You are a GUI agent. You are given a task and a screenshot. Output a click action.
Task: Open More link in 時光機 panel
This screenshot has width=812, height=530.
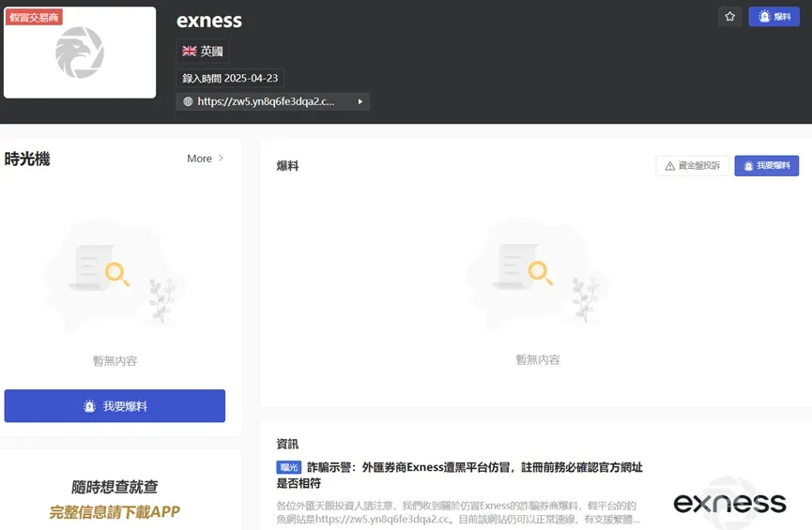[x=199, y=159]
